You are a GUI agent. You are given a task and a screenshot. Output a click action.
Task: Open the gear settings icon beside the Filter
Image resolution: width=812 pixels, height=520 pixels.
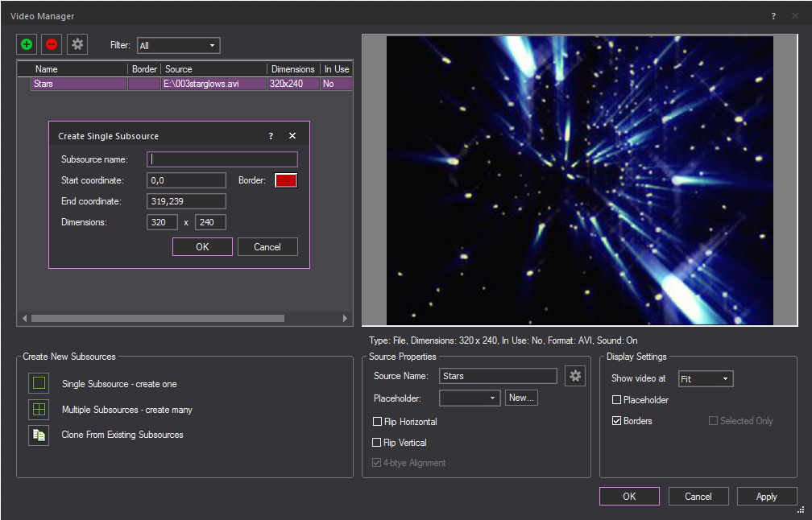coord(77,45)
